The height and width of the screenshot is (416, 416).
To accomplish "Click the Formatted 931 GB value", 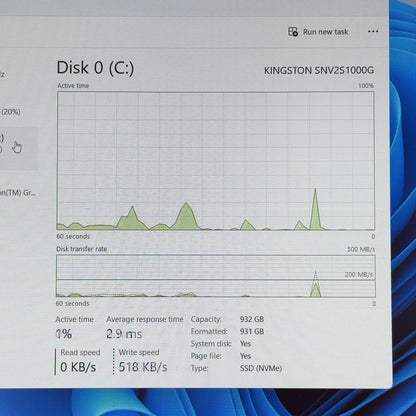I will (x=252, y=331).
